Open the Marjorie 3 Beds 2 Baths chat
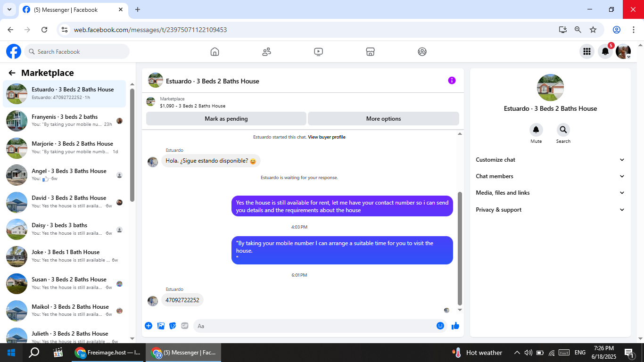 [x=65, y=148]
